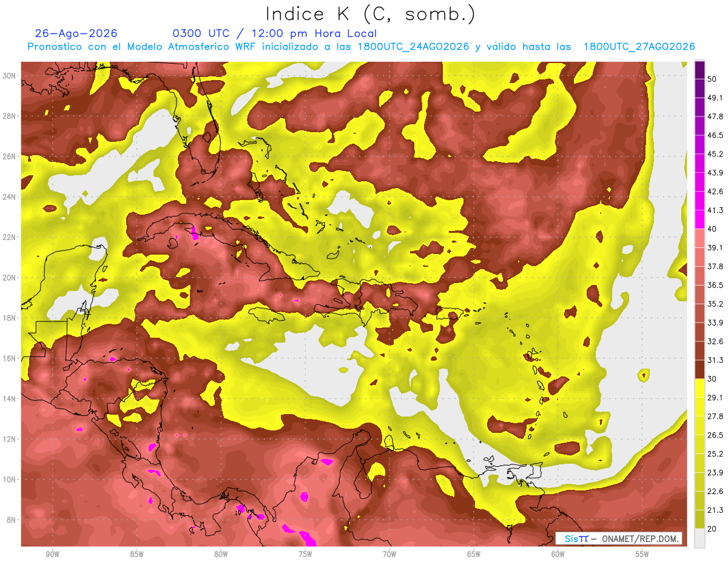This screenshot has height=562, width=728.
Task: Click the colorbar value "21.3"
Action: click(715, 510)
